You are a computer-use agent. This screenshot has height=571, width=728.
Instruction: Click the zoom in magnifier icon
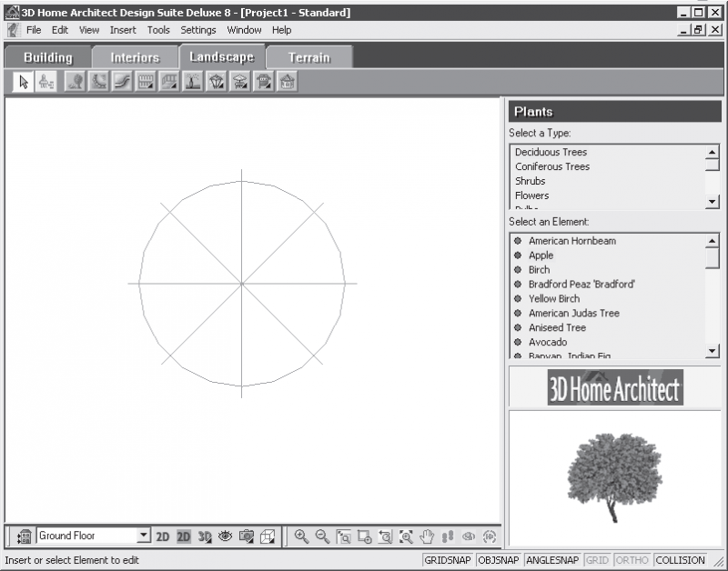click(x=302, y=536)
